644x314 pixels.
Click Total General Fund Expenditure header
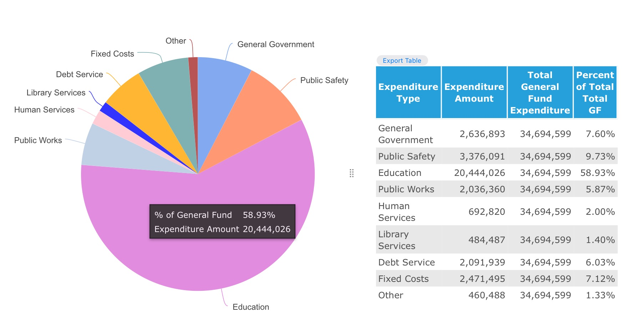[x=540, y=92]
